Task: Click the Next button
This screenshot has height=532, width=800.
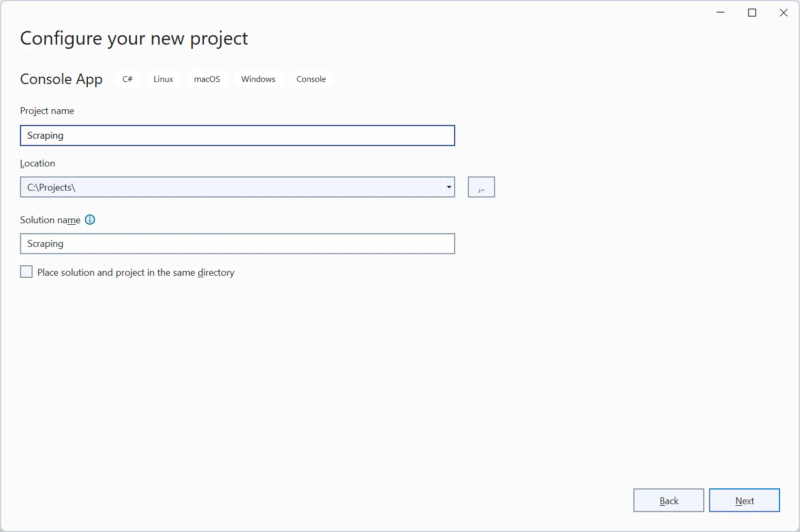Action: pyautogui.click(x=744, y=500)
